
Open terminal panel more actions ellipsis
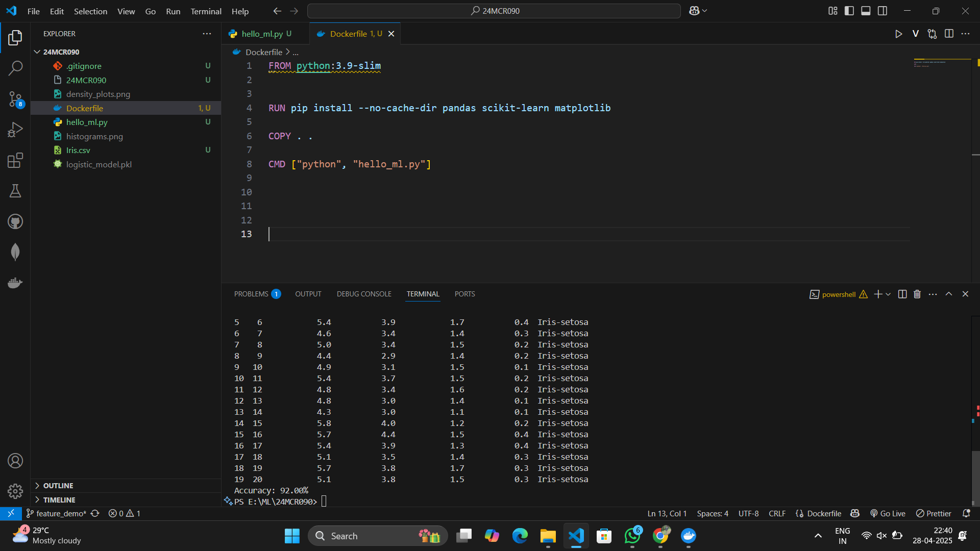click(933, 294)
